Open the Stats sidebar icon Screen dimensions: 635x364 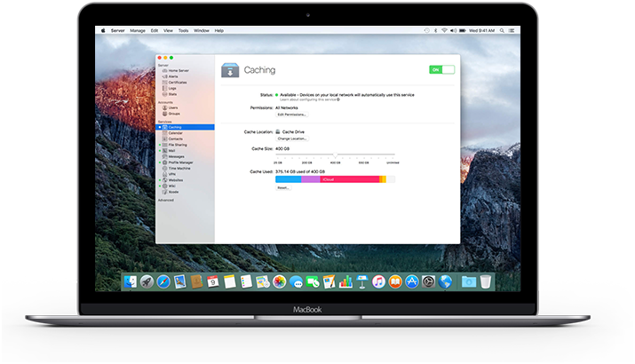click(x=164, y=96)
